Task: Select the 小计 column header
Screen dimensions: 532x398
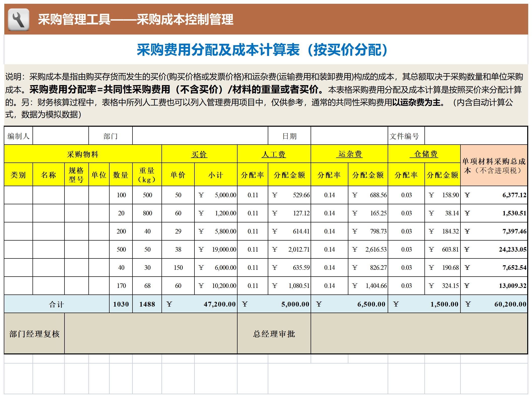Action: coord(216,175)
